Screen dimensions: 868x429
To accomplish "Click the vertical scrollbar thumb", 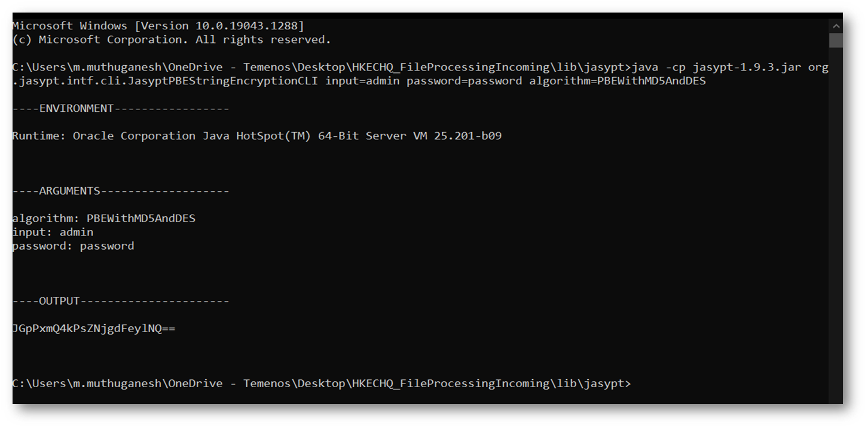I will pos(835,40).
